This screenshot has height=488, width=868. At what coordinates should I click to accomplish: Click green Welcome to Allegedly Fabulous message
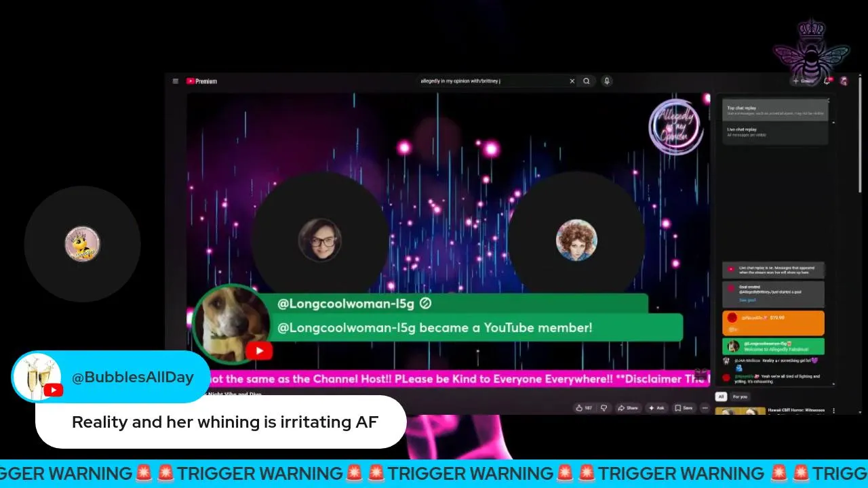tap(774, 346)
